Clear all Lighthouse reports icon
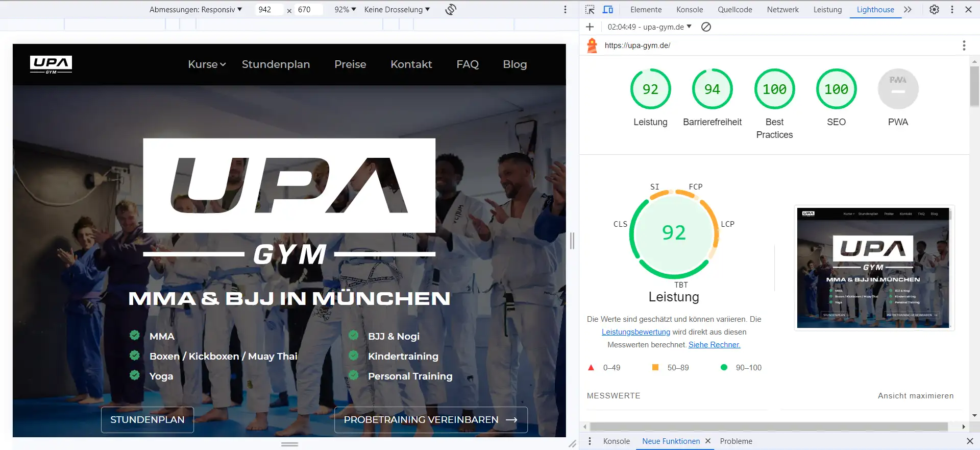This screenshot has height=450, width=980. coord(706,27)
